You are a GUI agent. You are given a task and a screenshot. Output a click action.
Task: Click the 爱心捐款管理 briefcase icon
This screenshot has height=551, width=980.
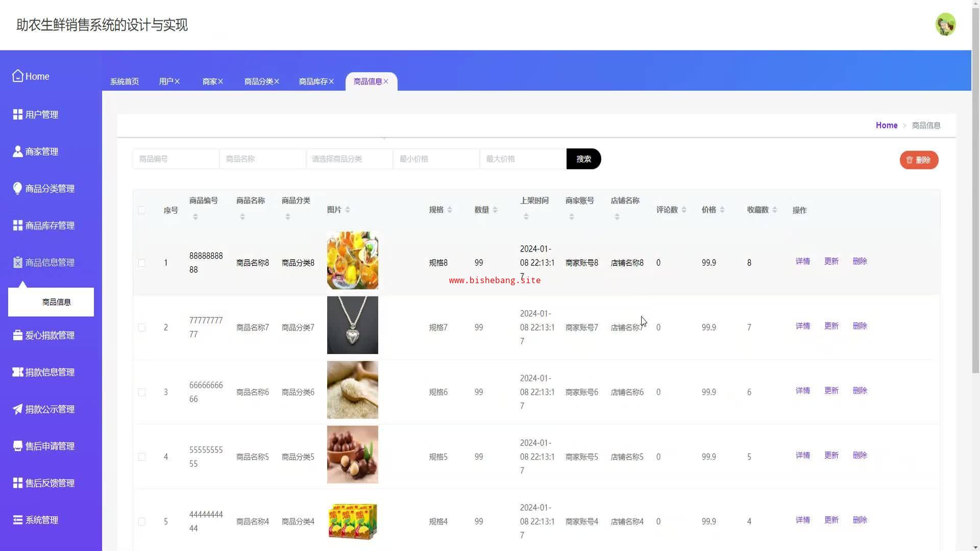pos(18,335)
